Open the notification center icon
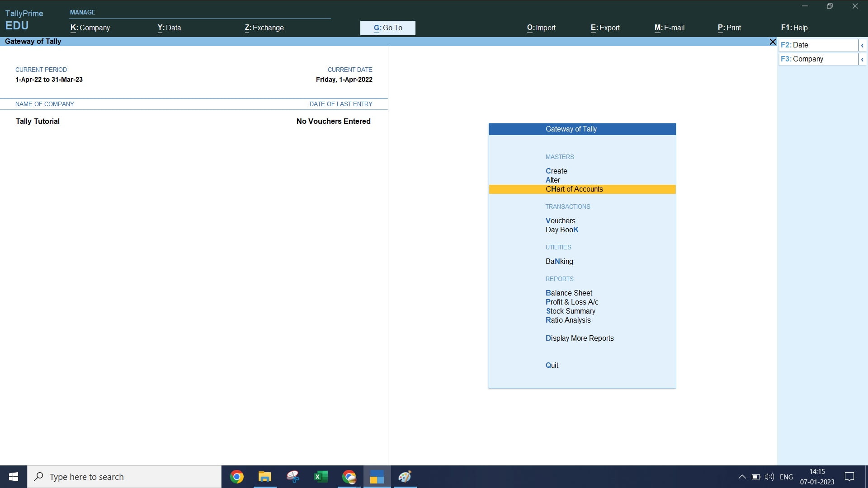Image resolution: width=868 pixels, height=488 pixels. click(849, 477)
